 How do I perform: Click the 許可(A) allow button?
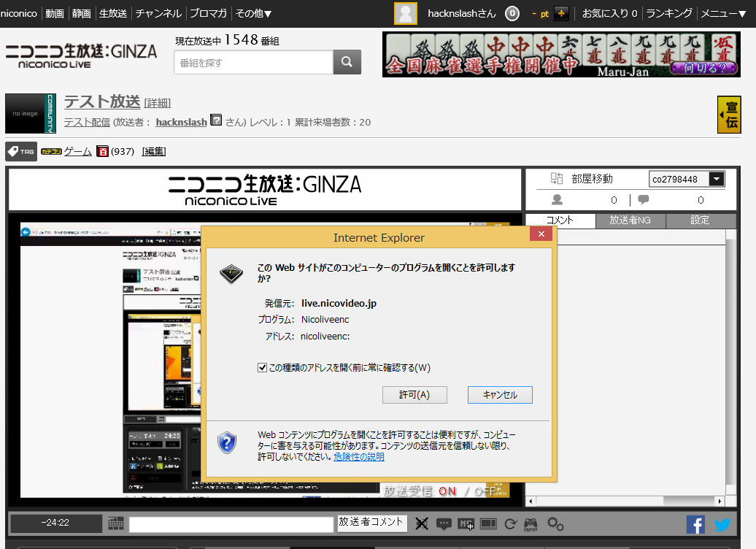(x=414, y=395)
